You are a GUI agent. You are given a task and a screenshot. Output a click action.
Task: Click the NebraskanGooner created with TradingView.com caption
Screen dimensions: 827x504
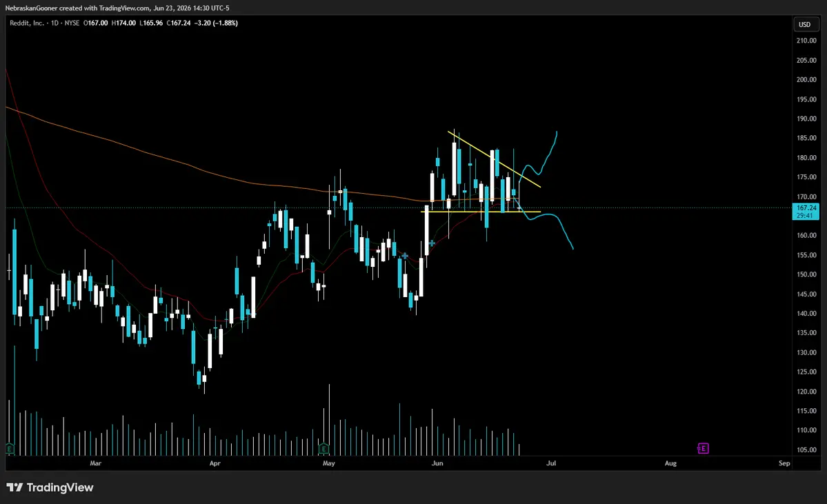(x=117, y=8)
